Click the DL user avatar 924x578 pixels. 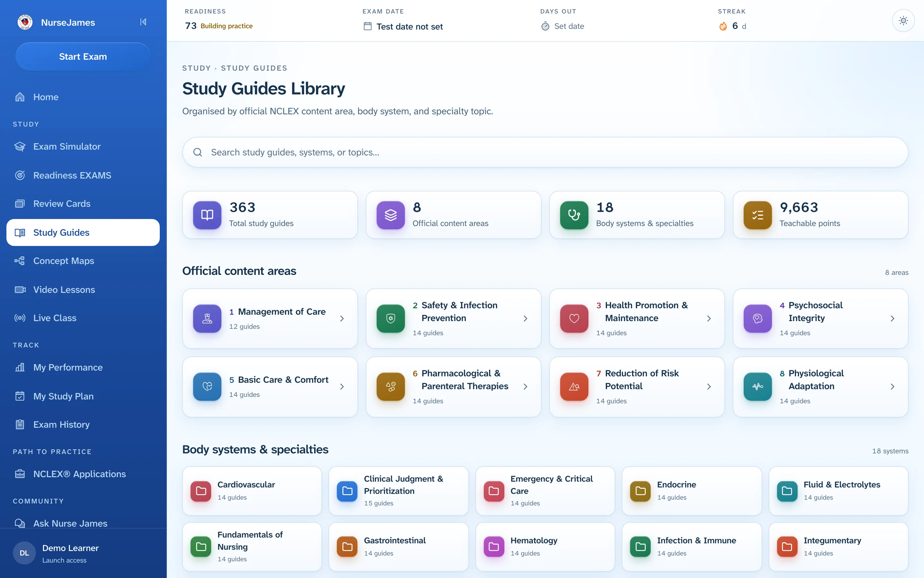(x=24, y=553)
